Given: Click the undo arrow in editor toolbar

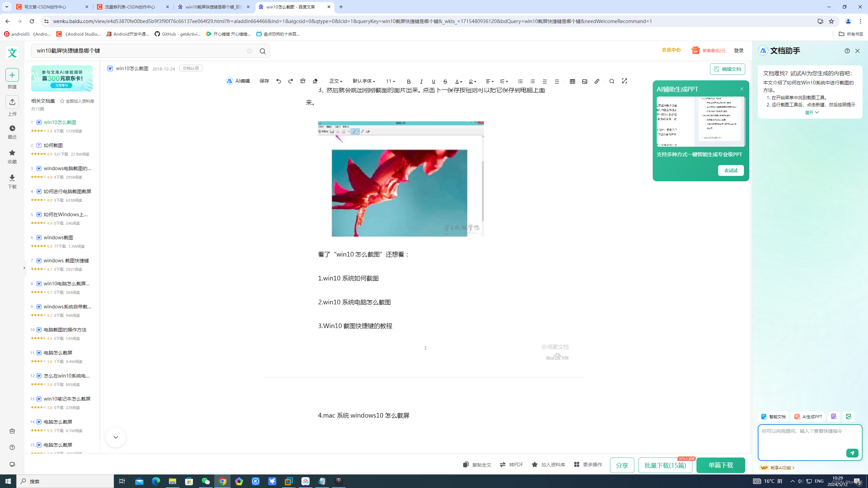Looking at the screenshot, I should (x=278, y=81).
